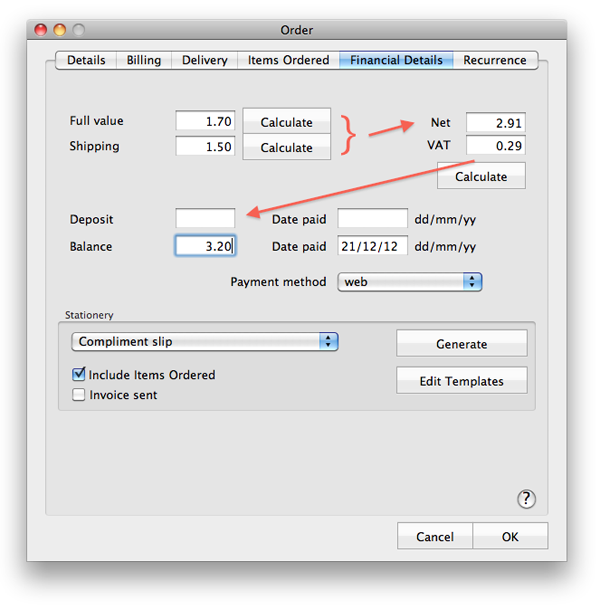
Task: Confirm the order with OK
Action: point(510,537)
